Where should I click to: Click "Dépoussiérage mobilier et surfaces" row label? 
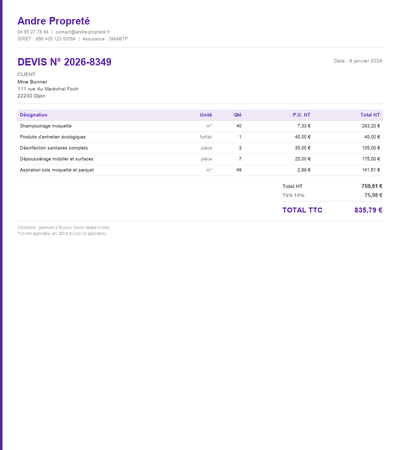click(56, 159)
